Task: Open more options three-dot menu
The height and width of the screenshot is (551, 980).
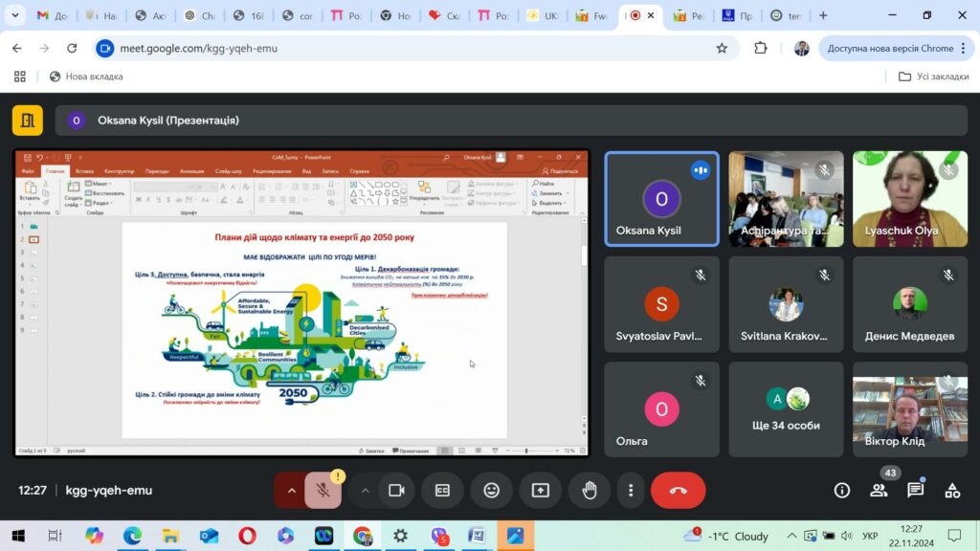Action: coord(631,491)
